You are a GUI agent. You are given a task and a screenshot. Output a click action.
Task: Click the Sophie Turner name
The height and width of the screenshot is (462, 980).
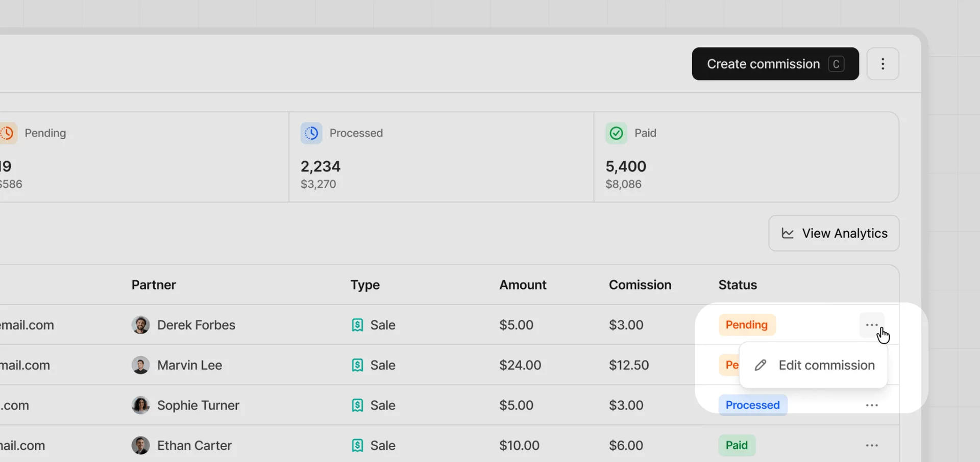coord(198,405)
